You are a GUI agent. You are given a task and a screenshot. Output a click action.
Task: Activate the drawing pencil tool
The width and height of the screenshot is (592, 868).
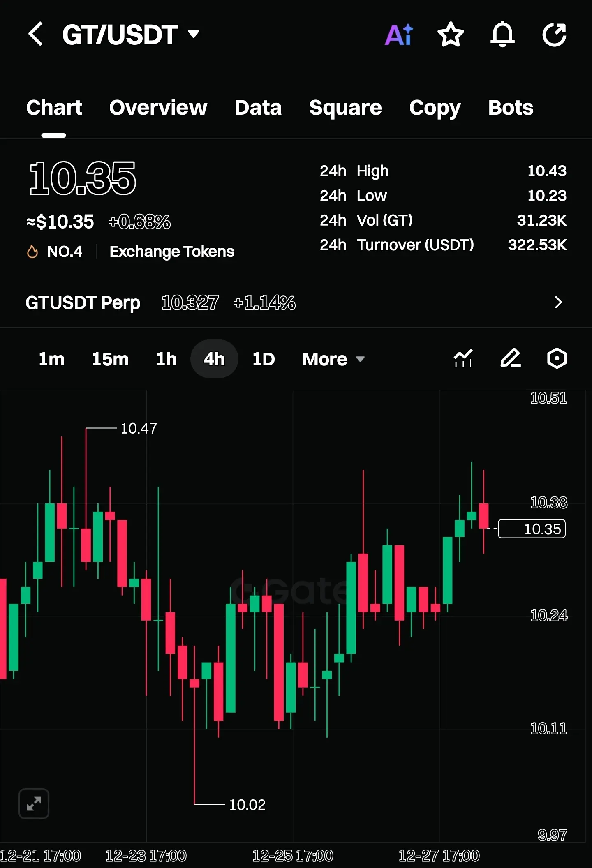click(x=511, y=358)
